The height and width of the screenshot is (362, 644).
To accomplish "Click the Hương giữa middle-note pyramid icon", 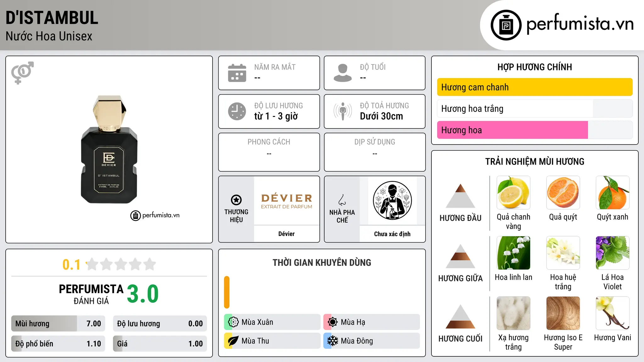I will click(x=460, y=256).
